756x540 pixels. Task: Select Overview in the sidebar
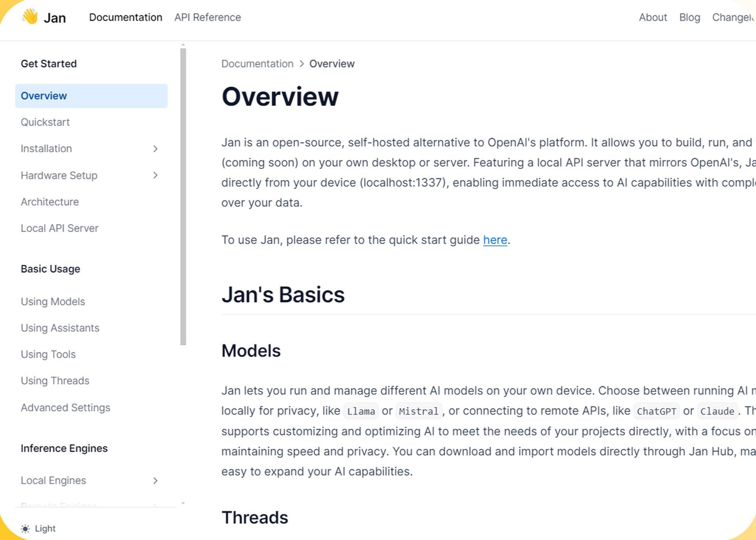[x=91, y=96]
